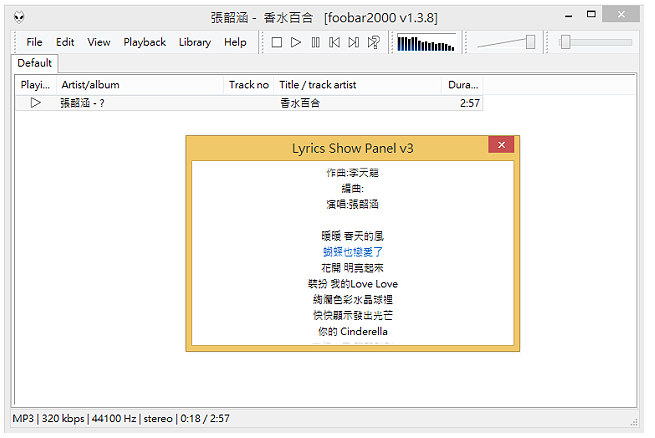655x438 pixels.
Task: Click the status bar playback info
Action: pyautogui.click(x=121, y=418)
